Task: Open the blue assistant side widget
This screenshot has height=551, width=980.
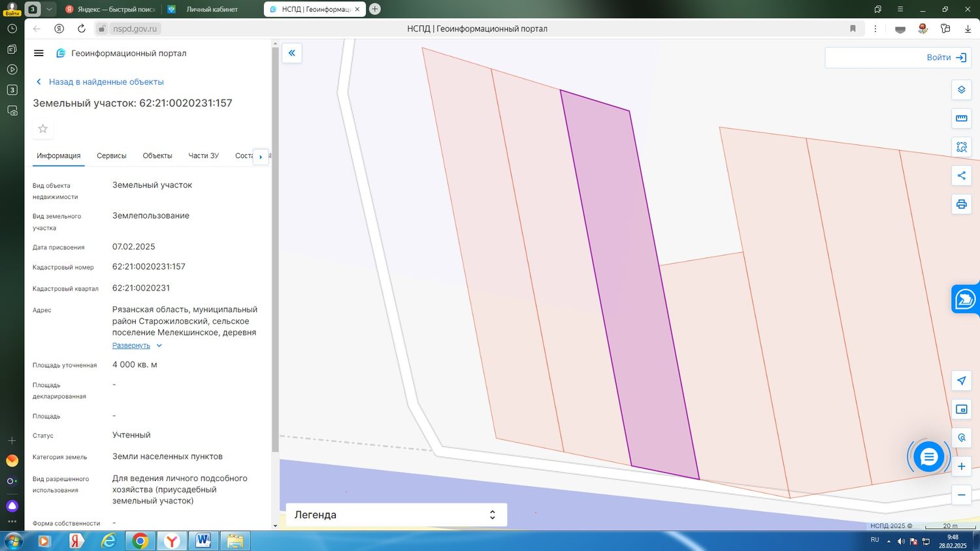Action: pyautogui.click(x=965, y=299)
